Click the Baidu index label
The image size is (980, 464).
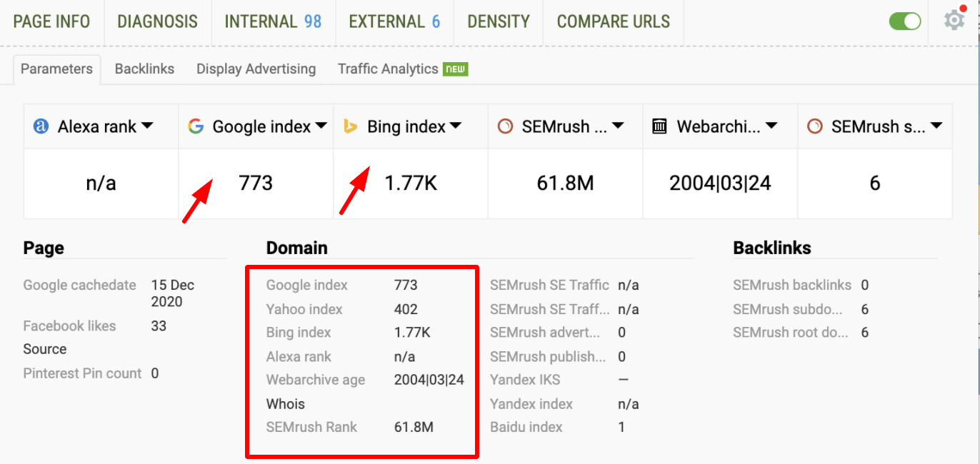coord(526,427)
